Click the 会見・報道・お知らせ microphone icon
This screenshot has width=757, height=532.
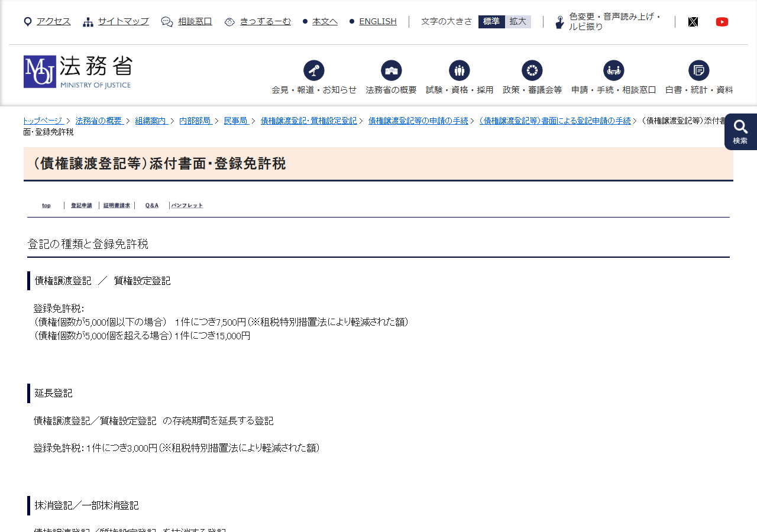[314, 70]
